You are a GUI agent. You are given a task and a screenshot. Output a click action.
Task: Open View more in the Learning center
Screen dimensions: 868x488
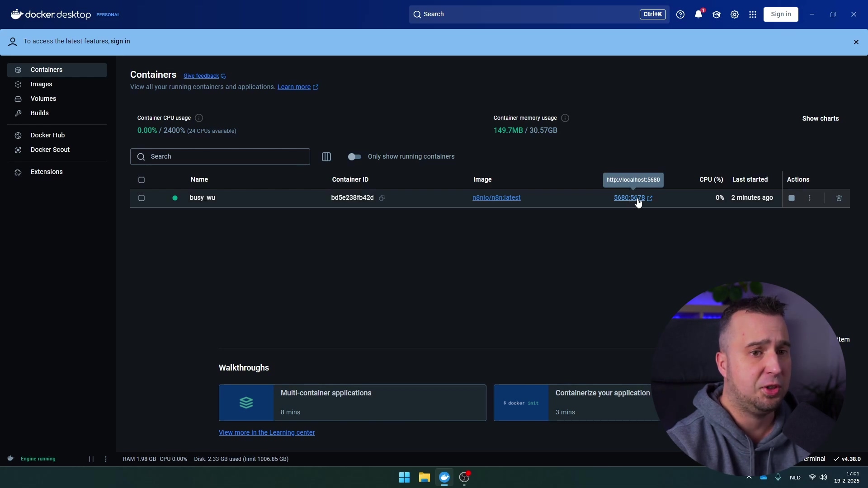(x=267, y=433)
